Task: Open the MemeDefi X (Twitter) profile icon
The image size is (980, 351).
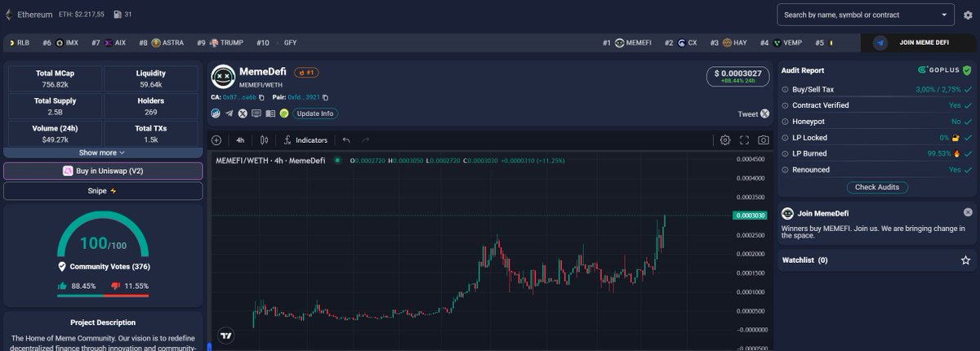Action: click(243, 113)
